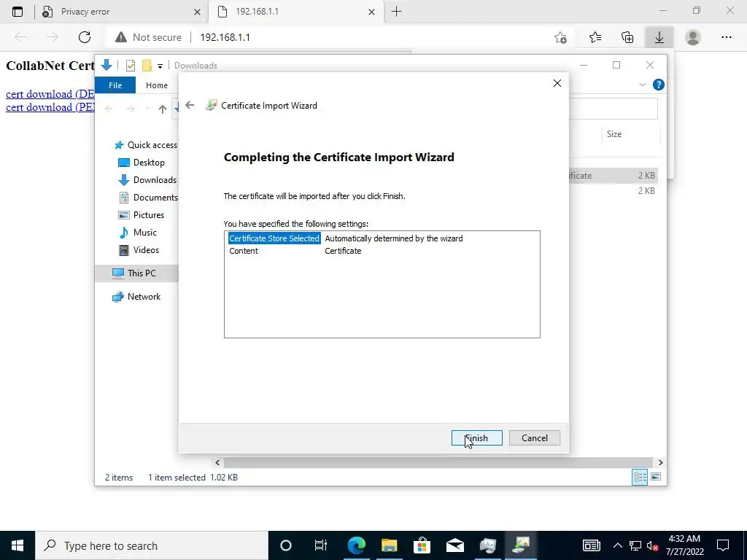The height and width of the screenshot is (560, 747).
Task: Open the Home ribbon tab in Explorer
Action: pyautogui.click(x=157, y=85)
